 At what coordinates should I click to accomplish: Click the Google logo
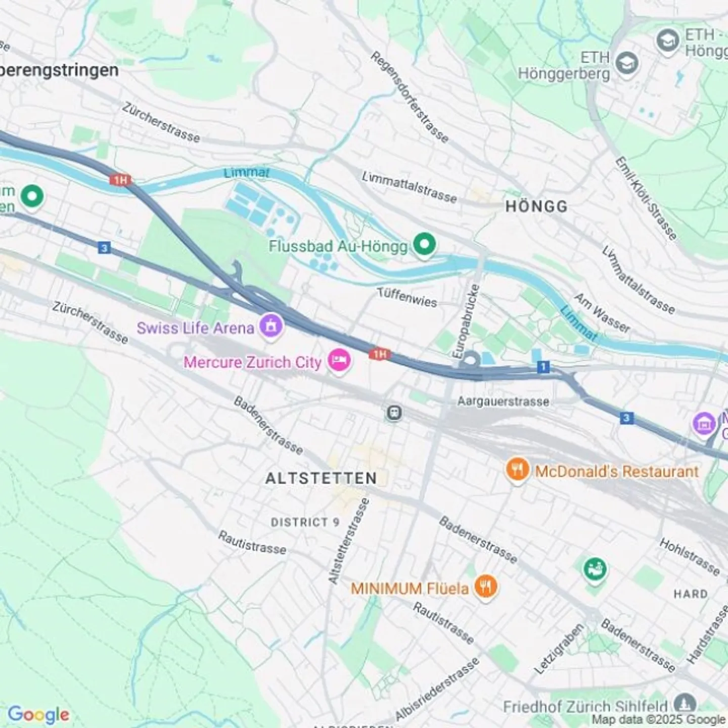[x=38, y=714]
